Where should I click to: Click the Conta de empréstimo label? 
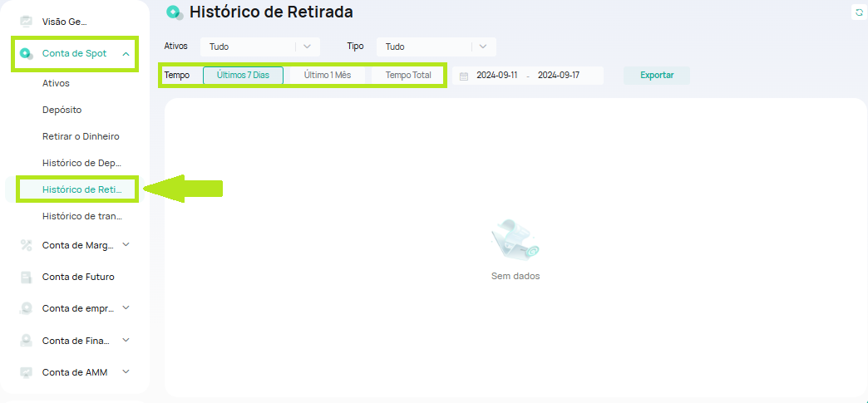tap(78, 308)
